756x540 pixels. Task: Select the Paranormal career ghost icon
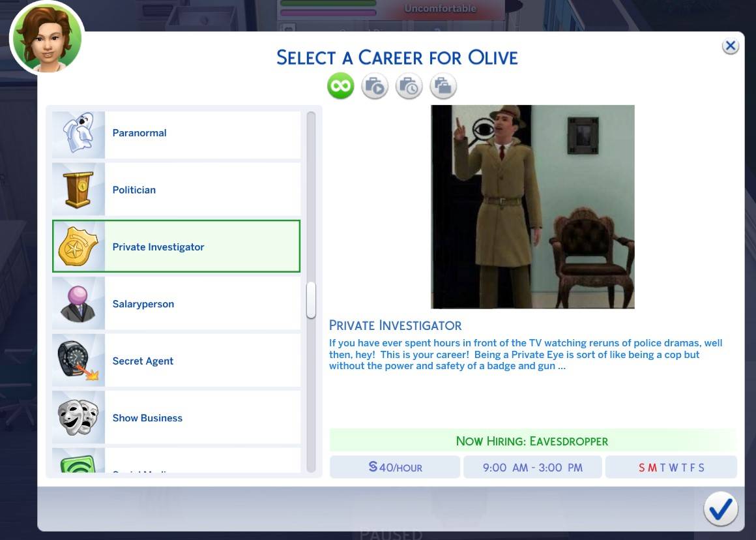click(78, 134)
